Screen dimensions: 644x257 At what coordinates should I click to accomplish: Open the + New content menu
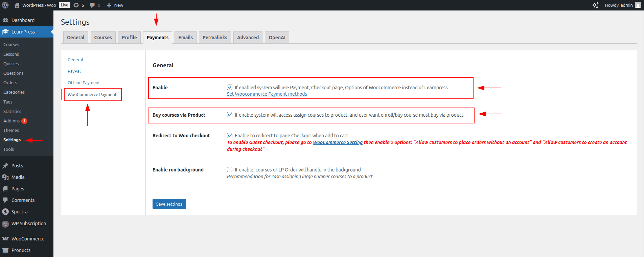coord(115,5)
